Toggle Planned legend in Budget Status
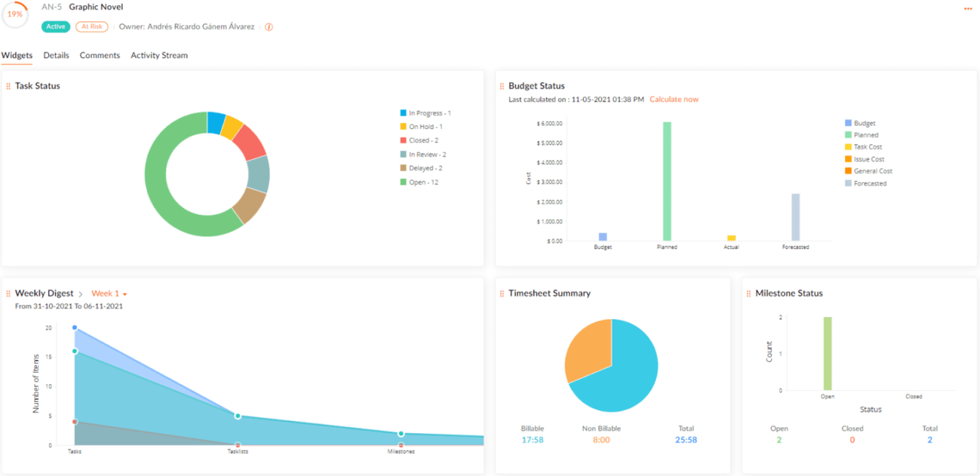This screenshot has height=476, width=980. (x=862, y=135)
